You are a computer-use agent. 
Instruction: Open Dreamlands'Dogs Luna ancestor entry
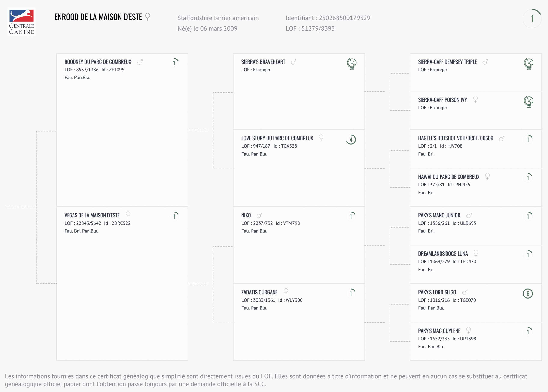443,254
